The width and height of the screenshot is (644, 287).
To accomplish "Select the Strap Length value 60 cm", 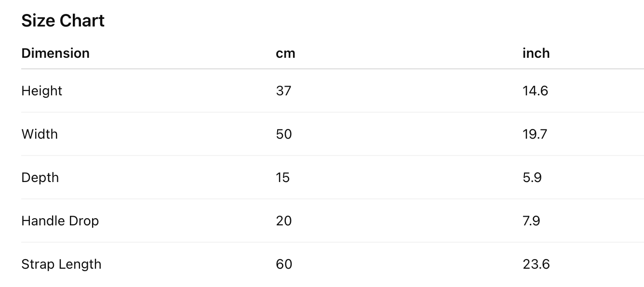I will [284, 264].
